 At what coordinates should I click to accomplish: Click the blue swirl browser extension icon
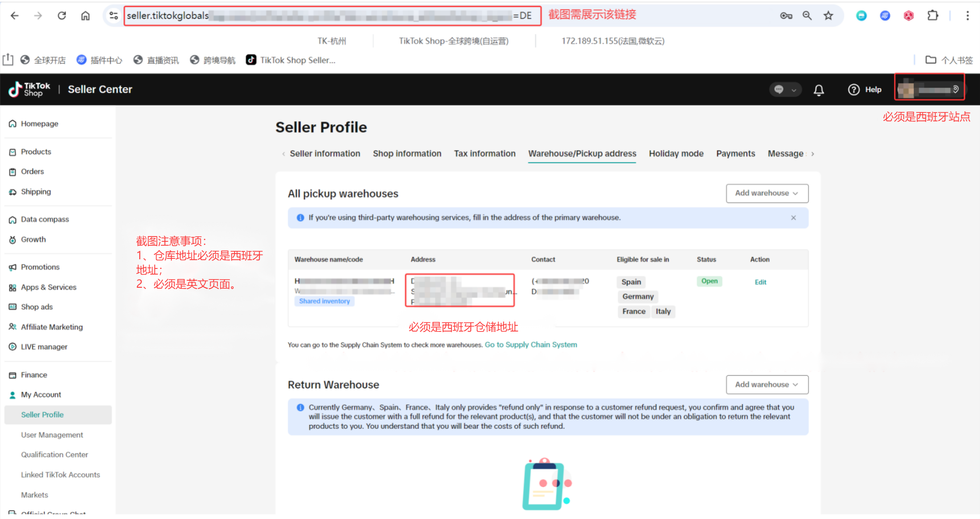point(885,16)
